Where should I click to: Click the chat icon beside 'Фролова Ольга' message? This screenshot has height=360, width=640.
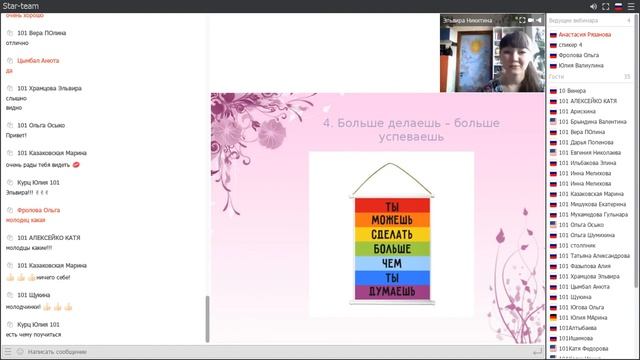pos(10,210)
